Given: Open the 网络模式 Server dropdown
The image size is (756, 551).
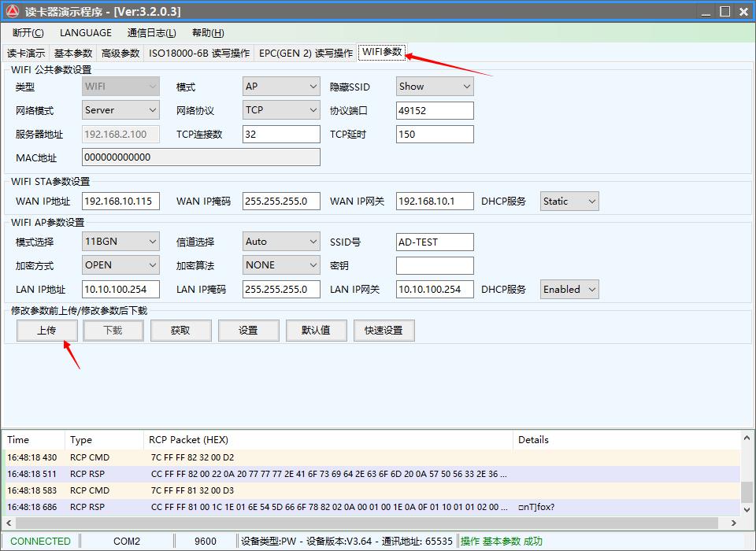Looking at the screenshot, I should (120, 110).
